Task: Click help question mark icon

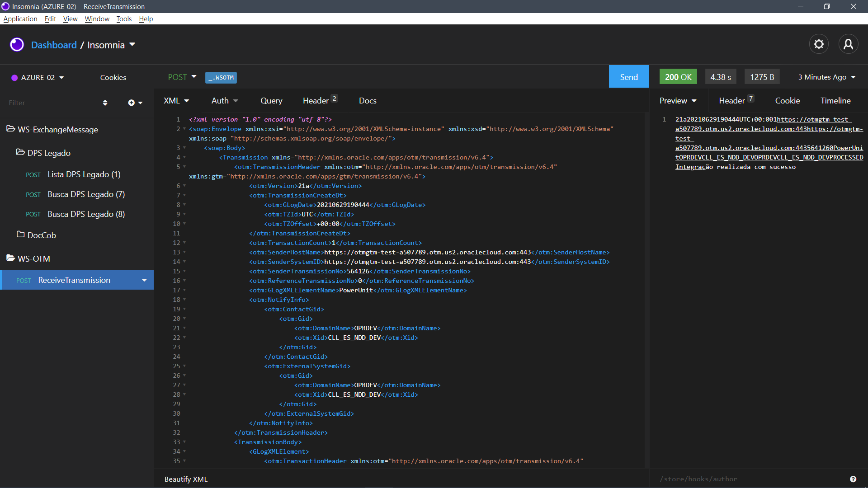Action: coord(853,479)
